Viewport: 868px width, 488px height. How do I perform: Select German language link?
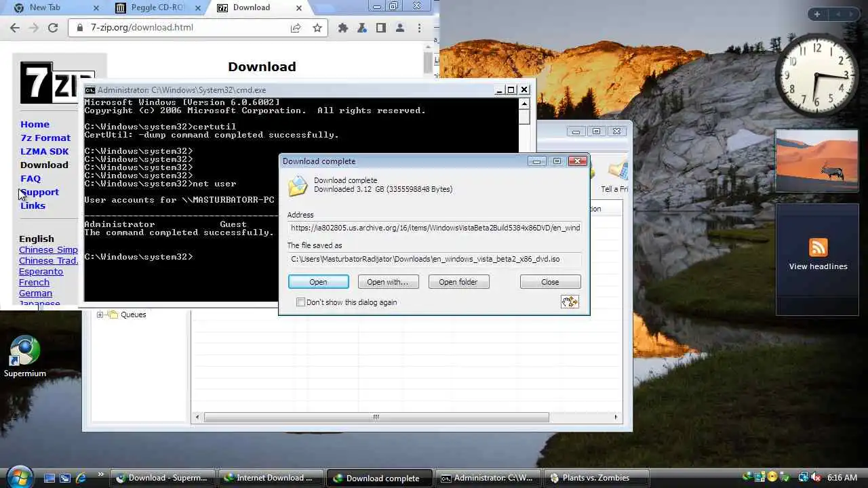(35, 293)
